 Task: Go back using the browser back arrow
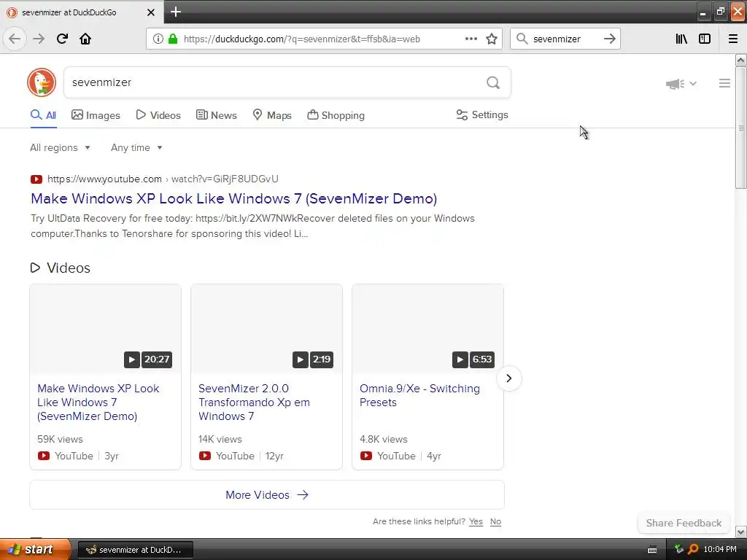[x=15, y=39]
